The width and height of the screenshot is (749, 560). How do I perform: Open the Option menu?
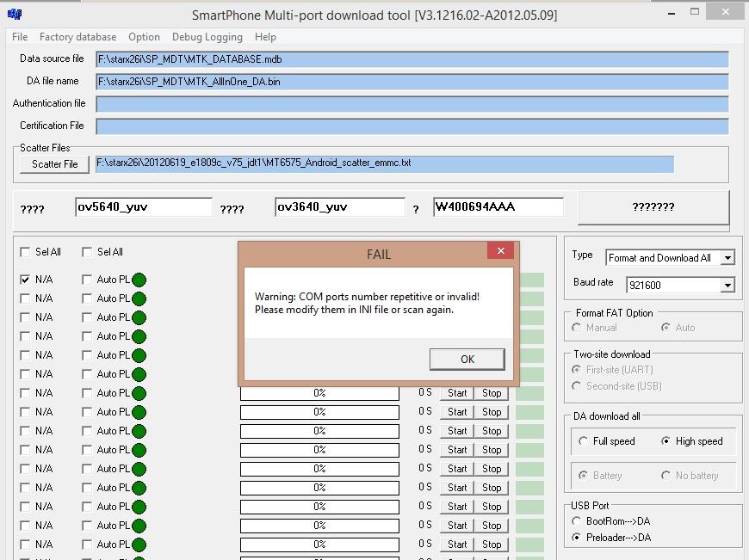coord(144,37)
